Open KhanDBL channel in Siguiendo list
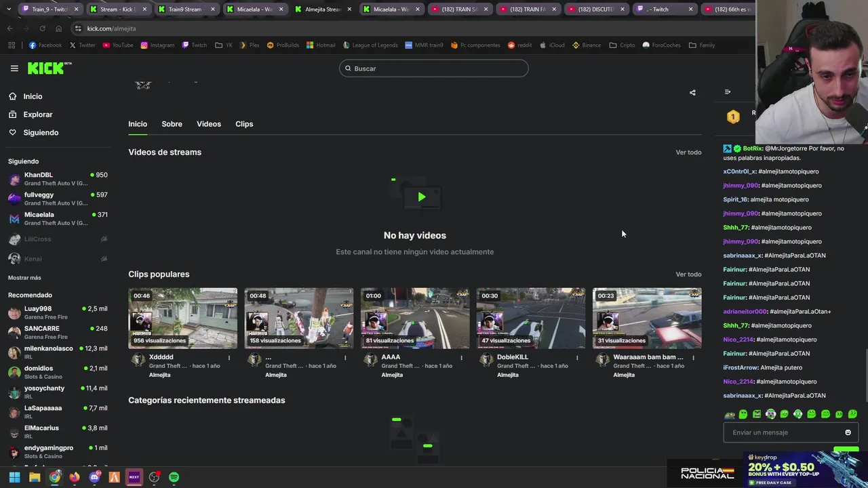This screenshot has height=488, width=868. (58, 179)
